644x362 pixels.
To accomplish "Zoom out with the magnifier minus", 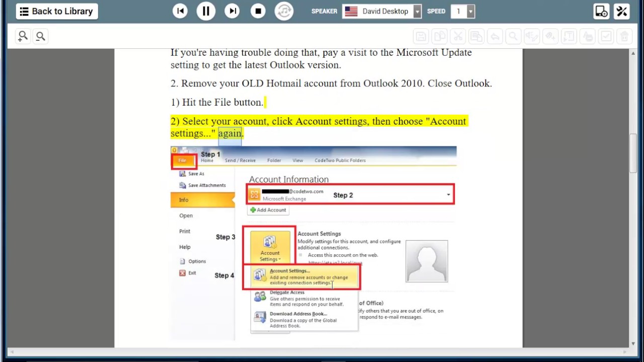I will pos(40,36).
